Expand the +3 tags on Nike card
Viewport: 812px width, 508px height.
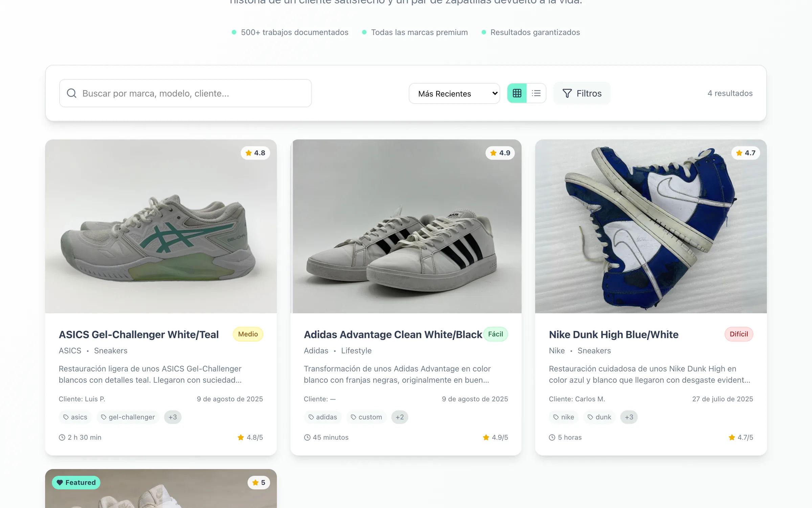coord(629,417)
